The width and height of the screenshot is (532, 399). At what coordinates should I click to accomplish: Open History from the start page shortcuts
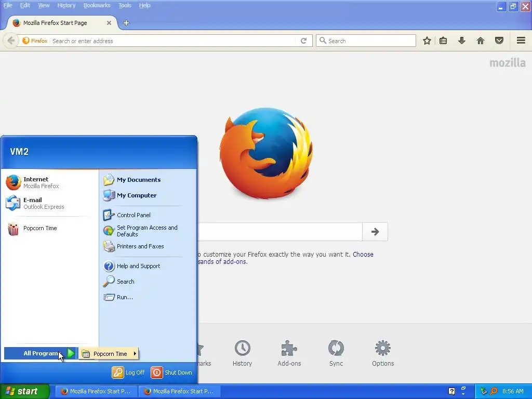[242, 353]
